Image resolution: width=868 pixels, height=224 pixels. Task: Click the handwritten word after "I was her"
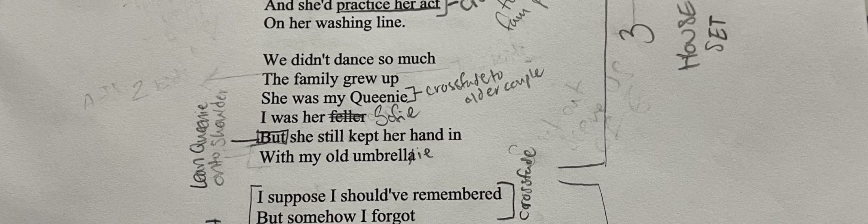pos(396,115)
